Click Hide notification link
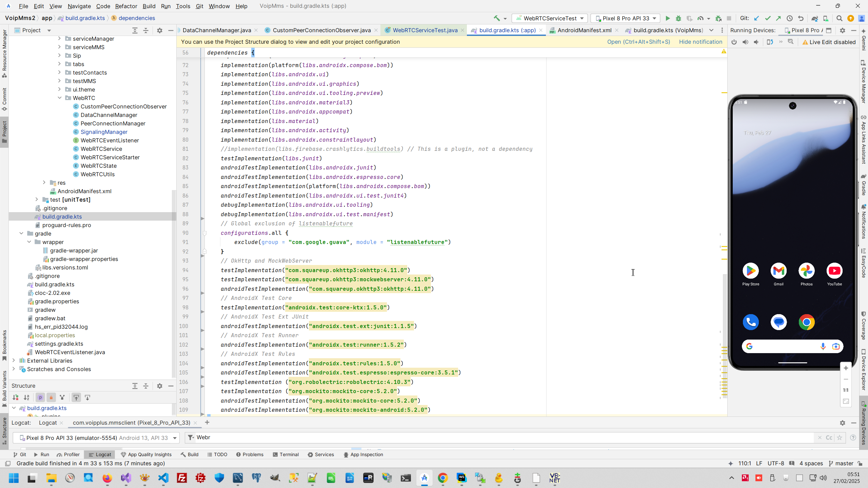The height and width of the screenshot is (488, 868). coord(701,42)
